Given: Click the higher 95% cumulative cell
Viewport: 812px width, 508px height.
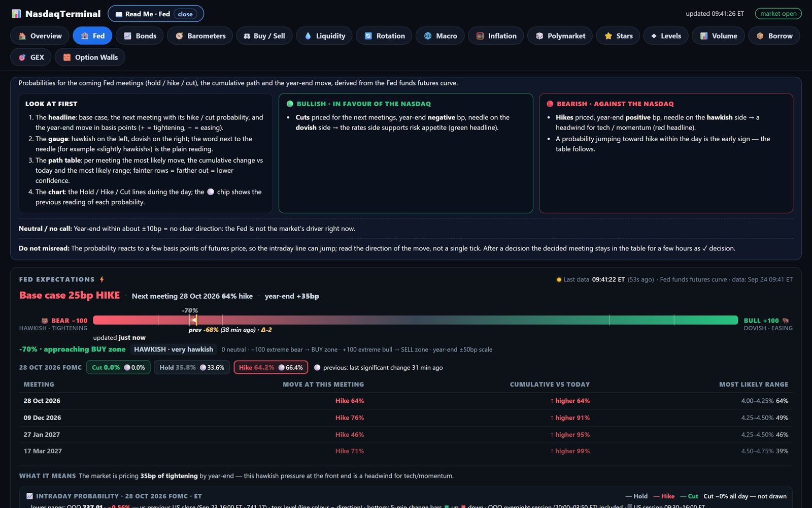Looking at the screenshot, I should point(570,435).
